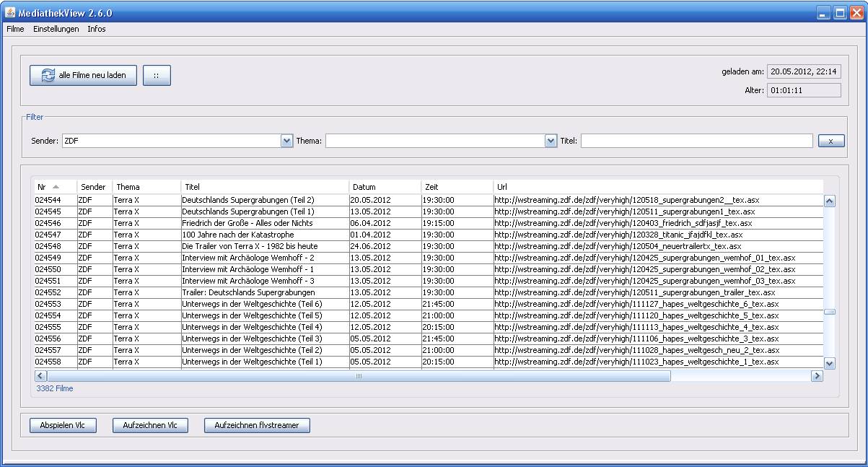This screenshot has height=467, width=868.
Task: Open the Filme menu
Action: point(15,29)
